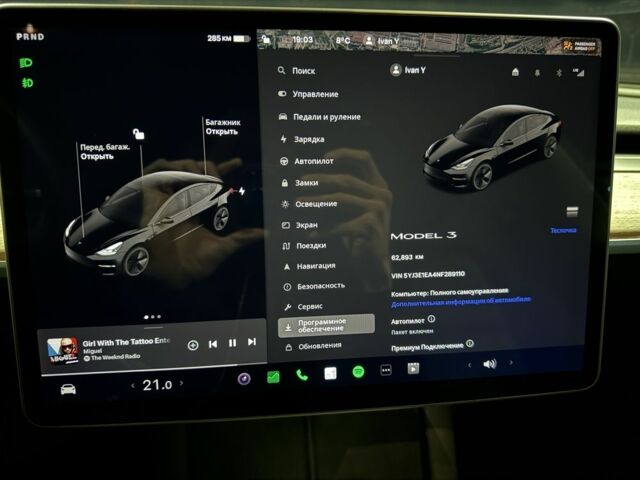Pause the current song
The image size is (640, 480).
pyautogui.click(x=232, y=343)
